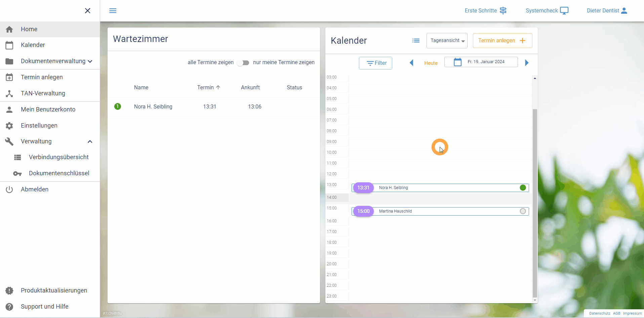
Task: Open the Tagesansicht dropdown
Action: point(447,41)
